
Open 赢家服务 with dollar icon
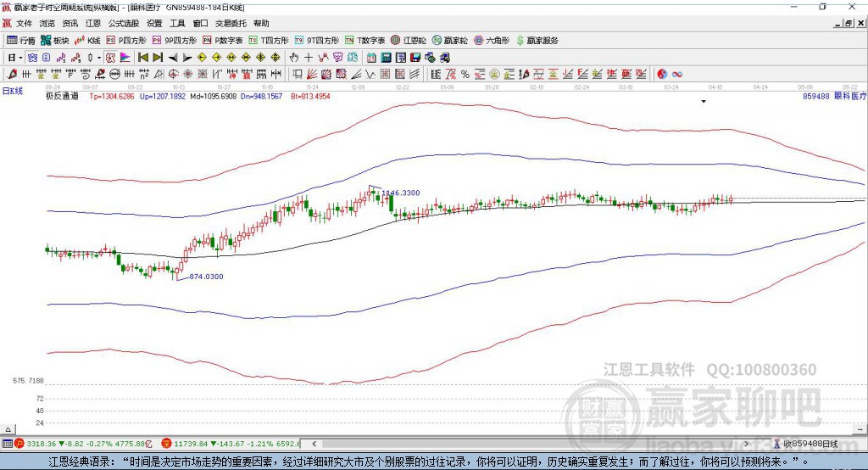[537, 41]
